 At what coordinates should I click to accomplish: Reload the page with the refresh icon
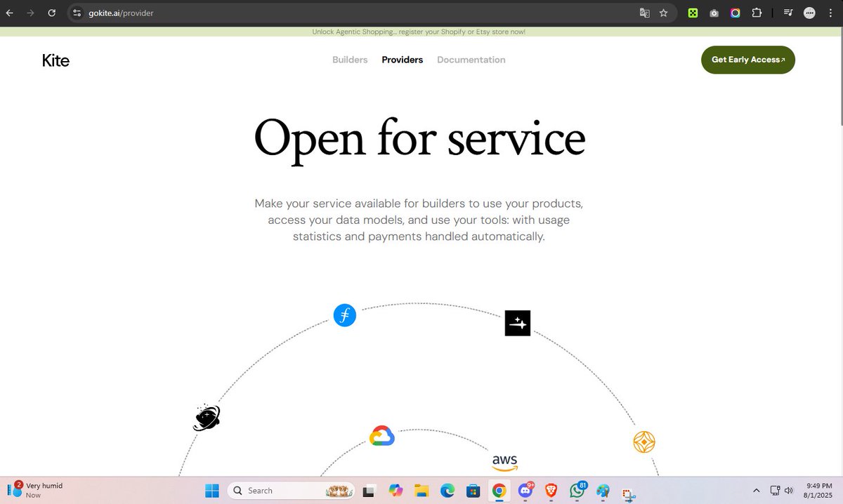pos(51,13)
